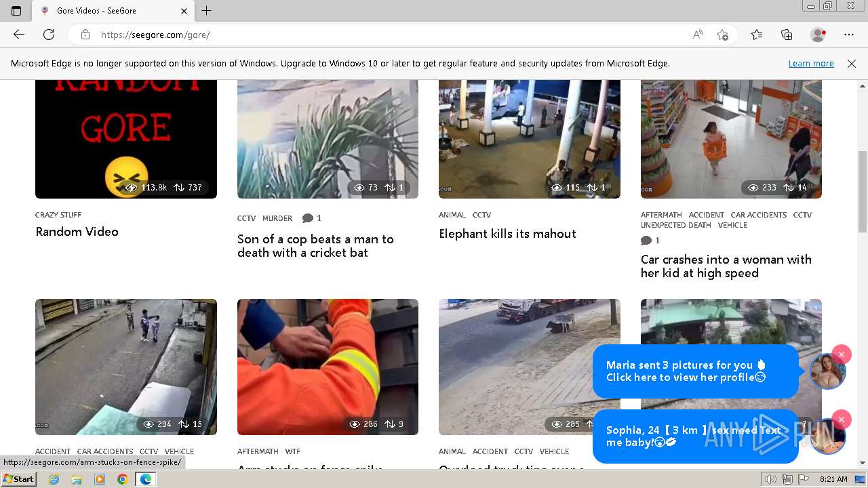Open 'Elephant kills its mahout' title

(x=507, y=234)
